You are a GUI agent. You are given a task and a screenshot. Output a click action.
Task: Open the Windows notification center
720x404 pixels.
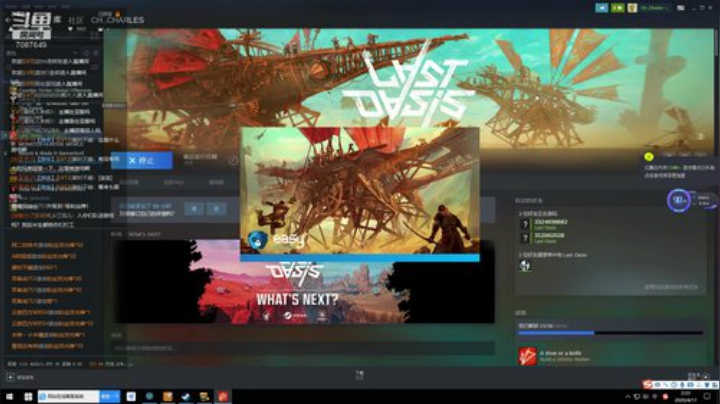point(707,396)
